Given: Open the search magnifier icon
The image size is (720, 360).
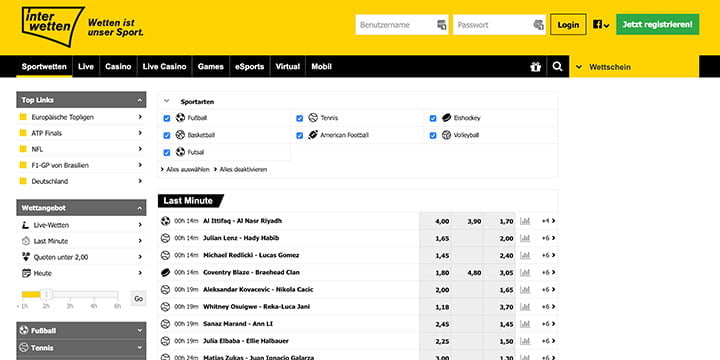Looking at the screenshot, I should pyautogui.click(x=557, y=67).
